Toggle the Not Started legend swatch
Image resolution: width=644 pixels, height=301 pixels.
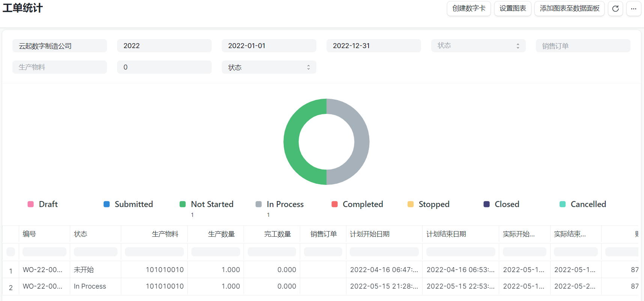(x=183, y=204)
